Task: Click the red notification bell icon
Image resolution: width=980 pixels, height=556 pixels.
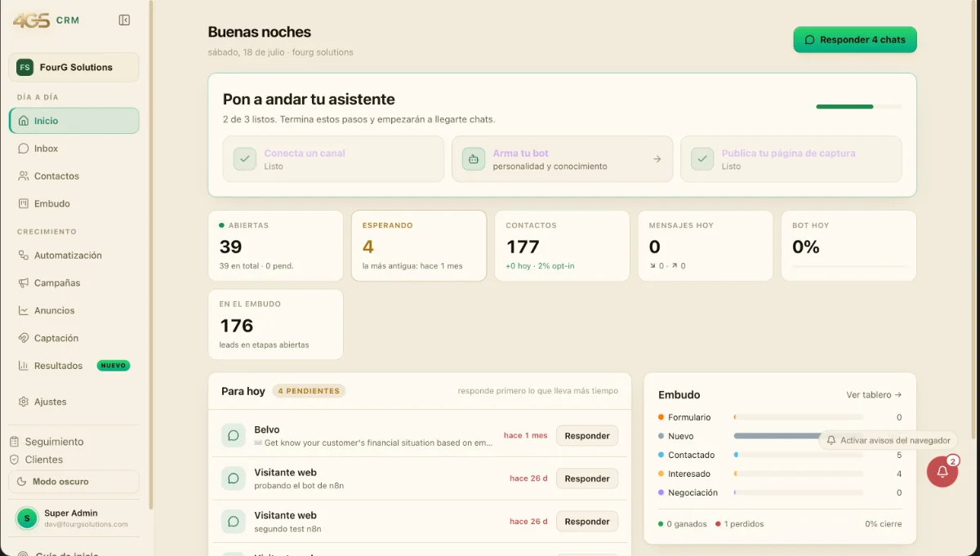Action: [x=942, y=472]
